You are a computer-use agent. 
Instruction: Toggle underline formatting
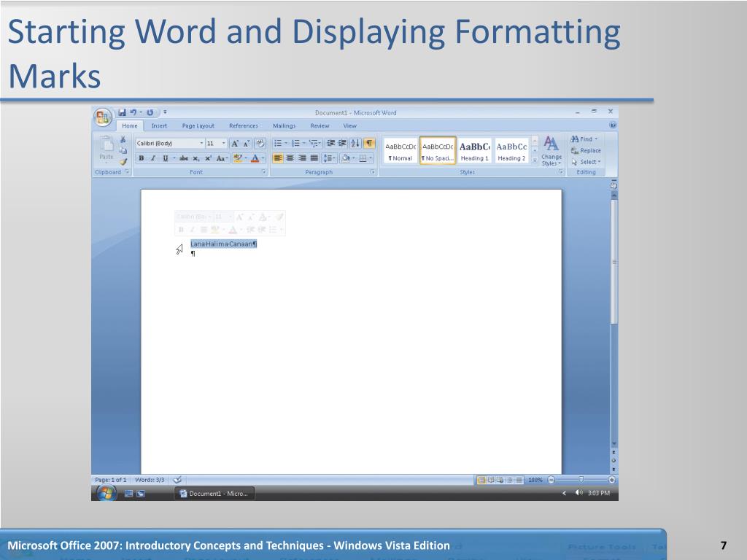166,158
